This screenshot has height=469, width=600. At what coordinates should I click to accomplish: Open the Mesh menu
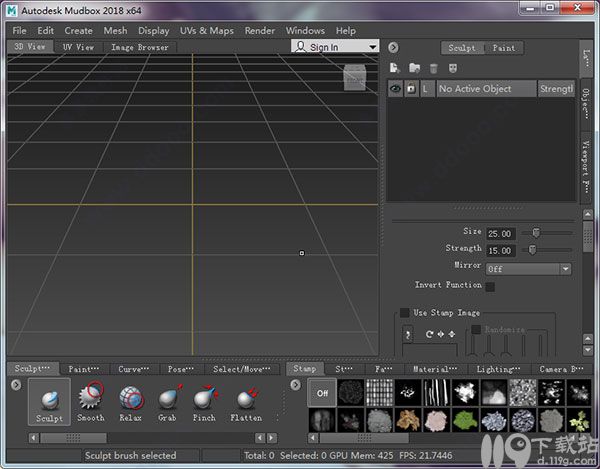click(115, 31)
